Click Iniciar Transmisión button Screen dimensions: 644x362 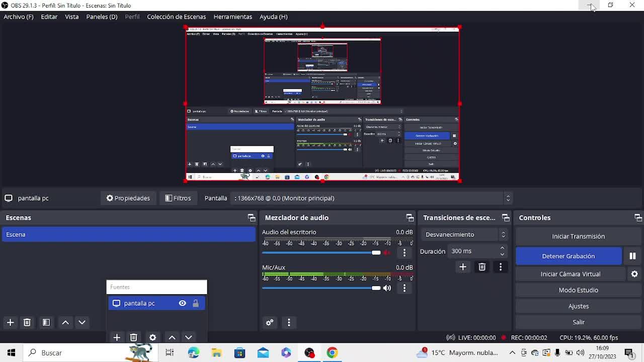[578, 236]
